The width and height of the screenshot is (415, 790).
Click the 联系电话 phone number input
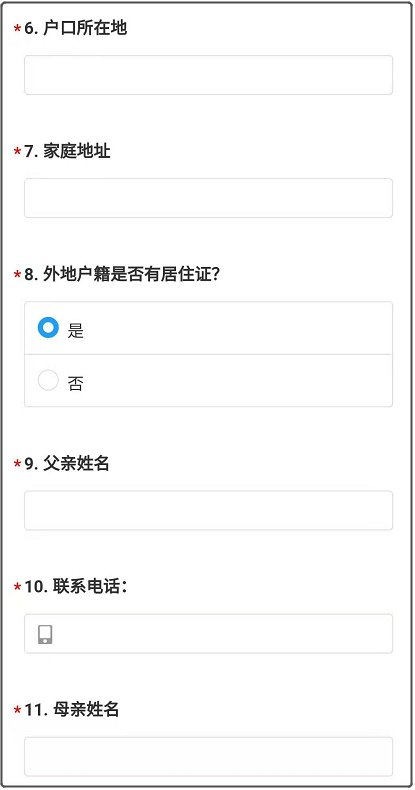[x=209, y=633]
